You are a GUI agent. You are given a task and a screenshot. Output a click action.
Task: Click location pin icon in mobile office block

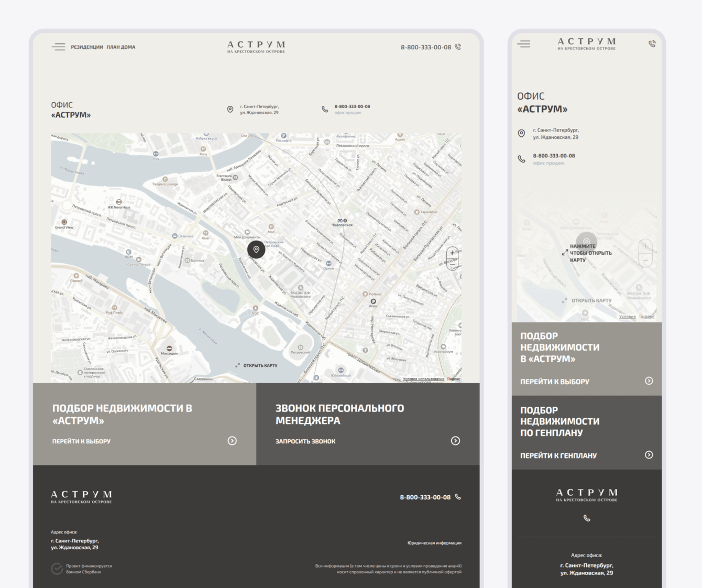[521, 134]
